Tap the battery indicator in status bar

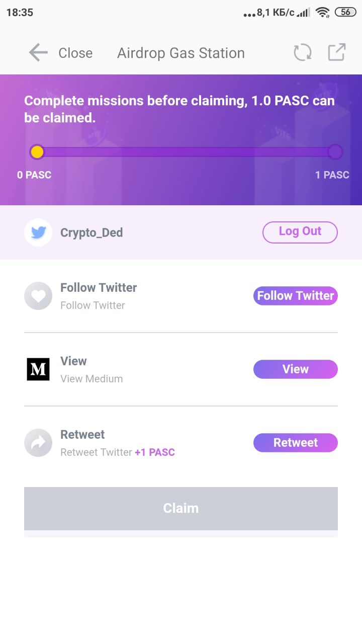coord(345,13)
